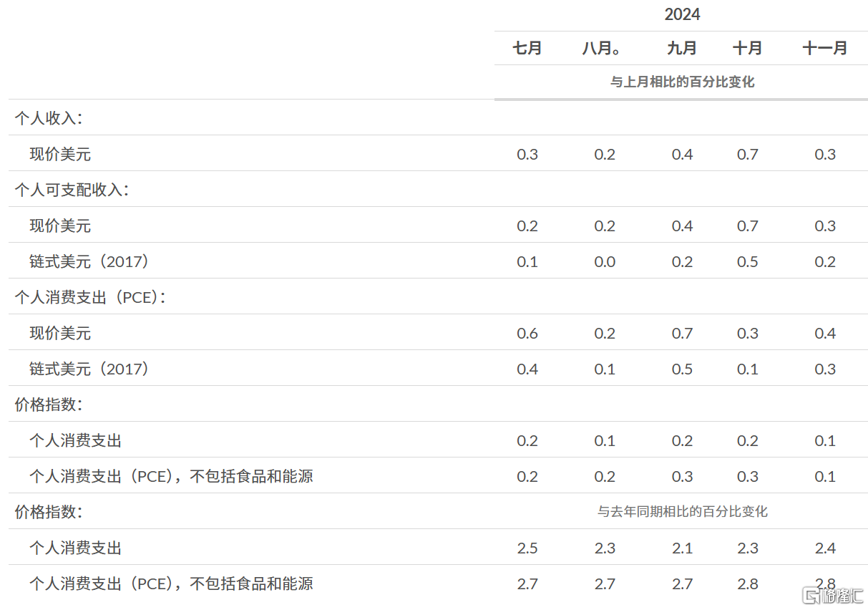Image resolution: width=868 pixels, height=610 pixels.
Task: Click 八月 value 0.0 in 链式美元 row
Action: pos(605,261)
